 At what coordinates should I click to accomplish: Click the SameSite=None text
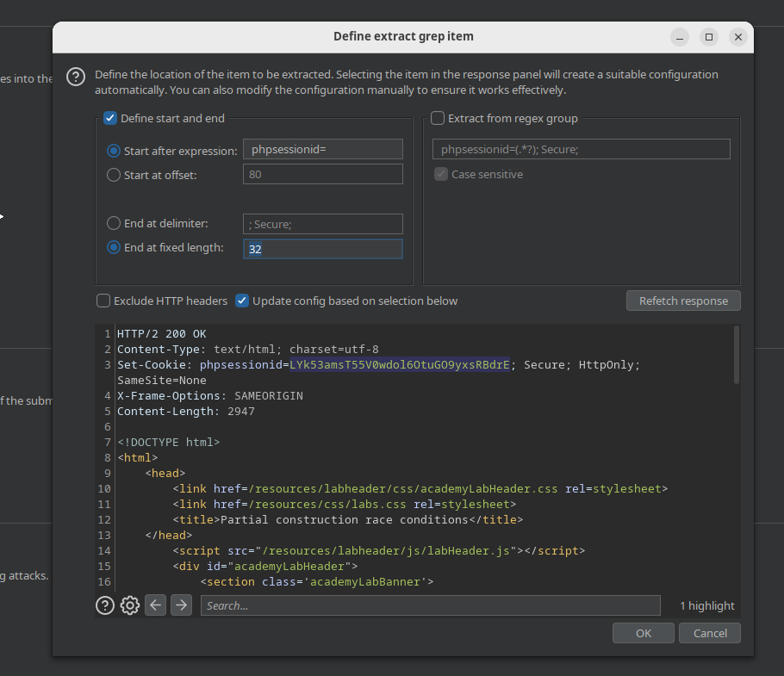coord(161,381)
